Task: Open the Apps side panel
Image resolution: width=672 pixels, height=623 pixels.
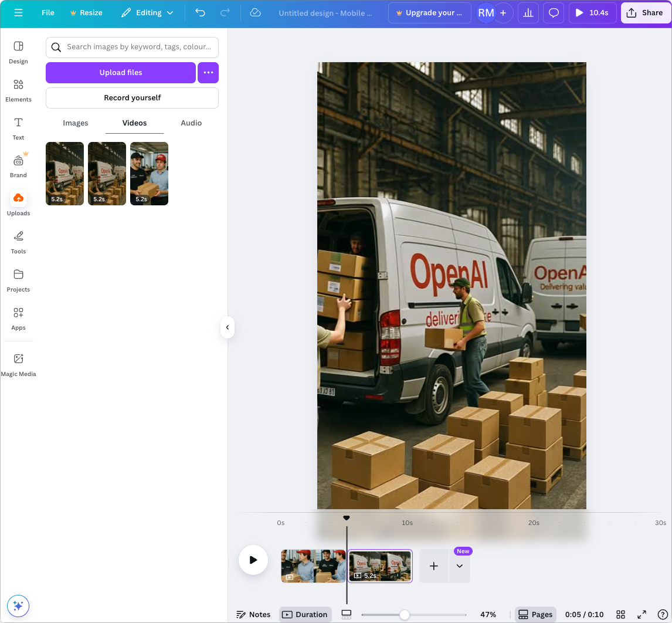Action: tap(18, 319)
